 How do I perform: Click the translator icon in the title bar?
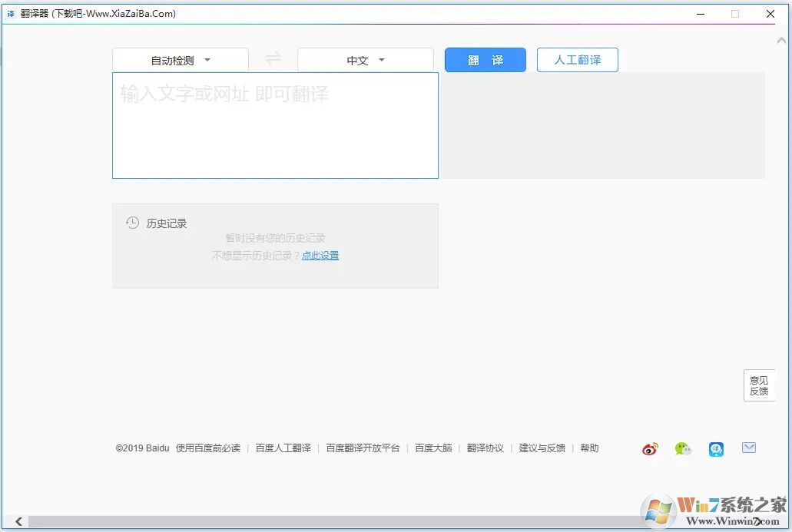tap(11, 13)
